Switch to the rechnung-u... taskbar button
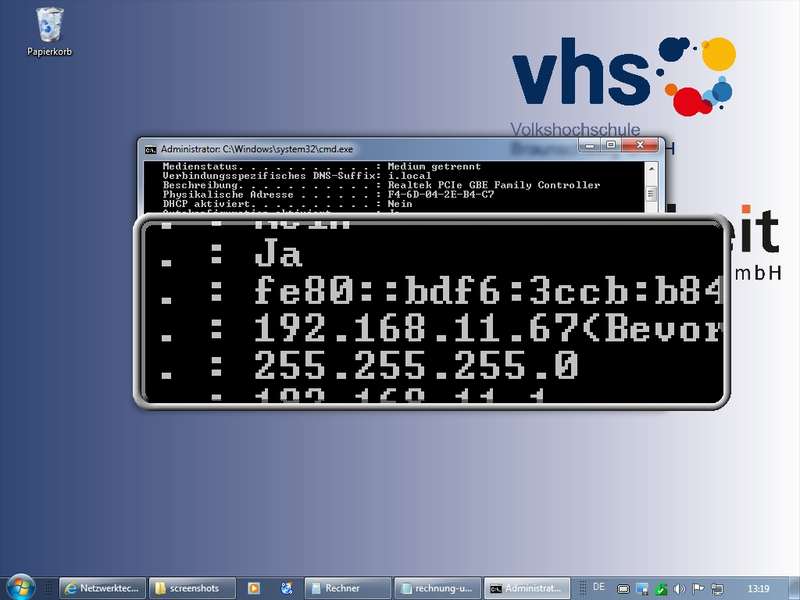The image size is (800, 600). point(438,588)
